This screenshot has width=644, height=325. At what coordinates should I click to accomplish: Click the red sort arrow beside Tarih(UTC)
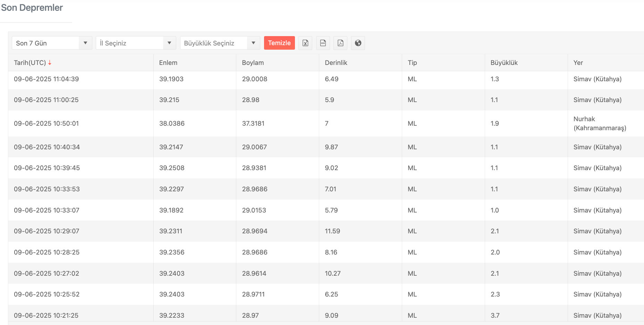tap(50, 63)
